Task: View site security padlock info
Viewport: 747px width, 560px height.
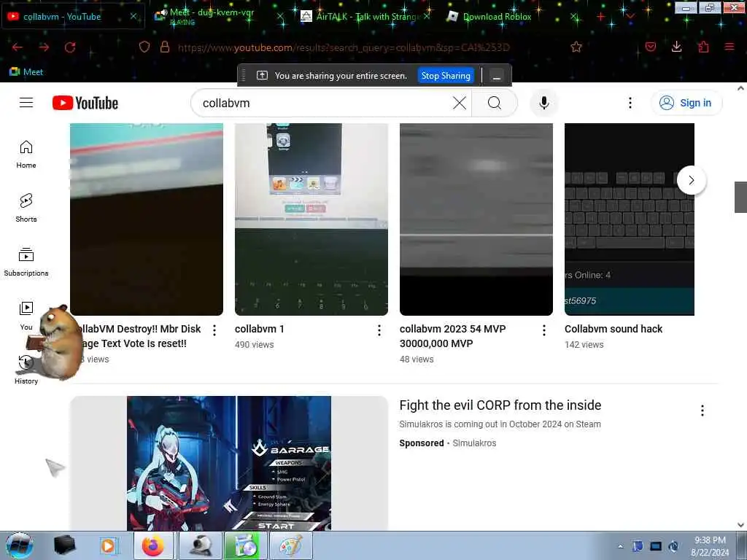Action: pos(165,47)
